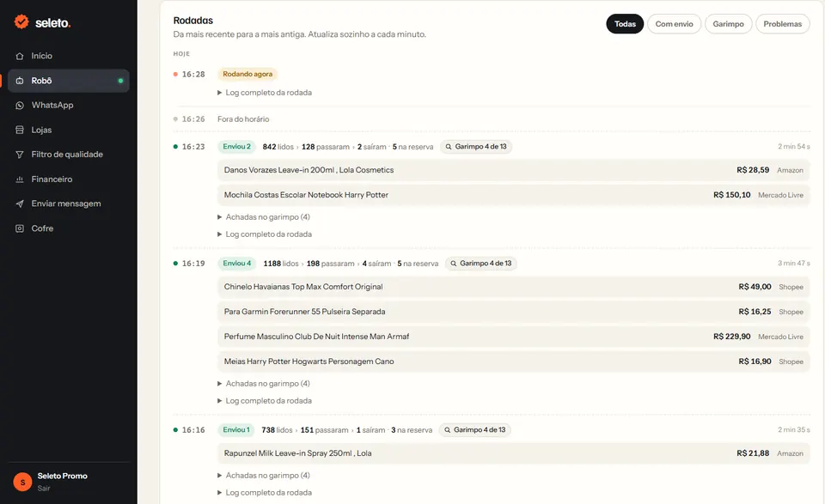Screen dimensions: 825x504
Task: Click the WhatsApp icon in sidebar
Action: 20,105
